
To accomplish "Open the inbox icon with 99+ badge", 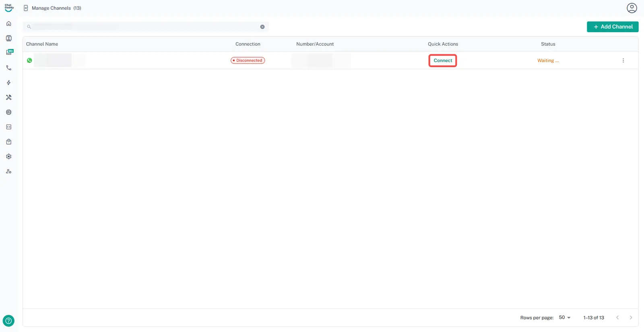I will (9, 52).
